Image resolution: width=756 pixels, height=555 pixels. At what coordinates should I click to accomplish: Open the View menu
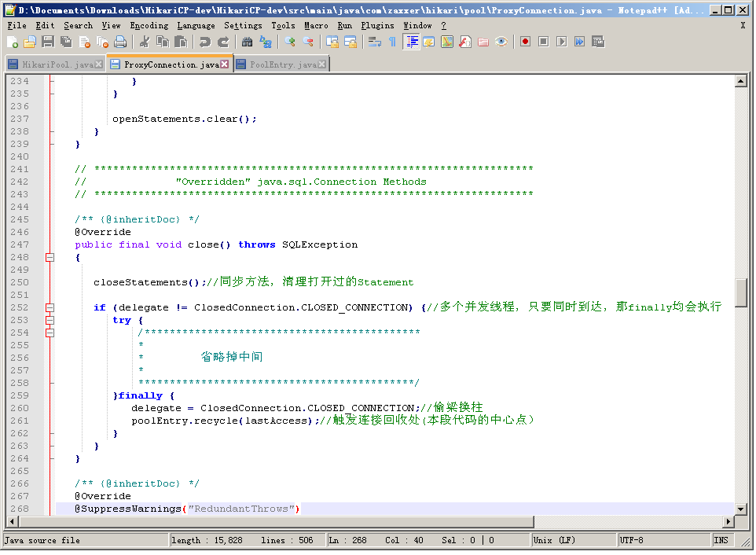click(111, 26)
